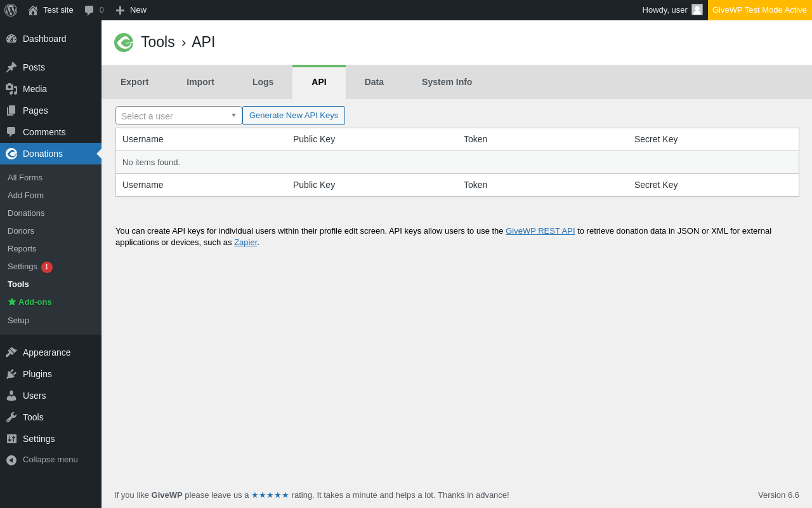Switch to the Logs tab

click(263, 82)
